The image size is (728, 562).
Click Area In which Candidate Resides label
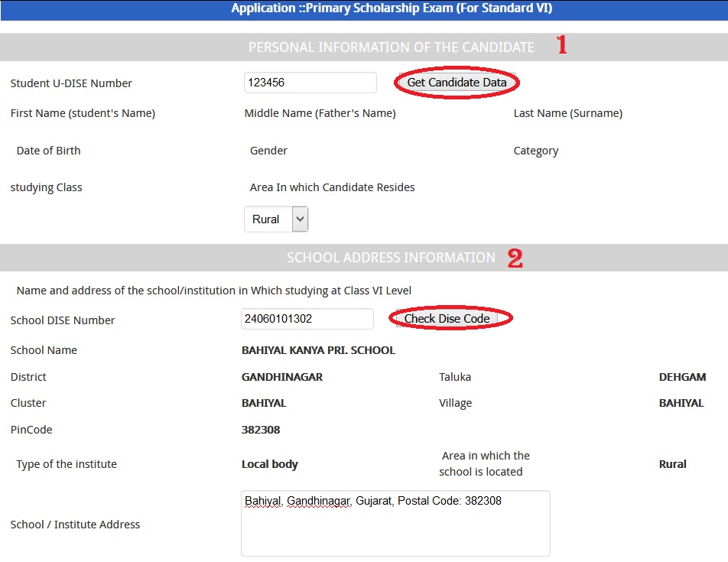(332, 187)
